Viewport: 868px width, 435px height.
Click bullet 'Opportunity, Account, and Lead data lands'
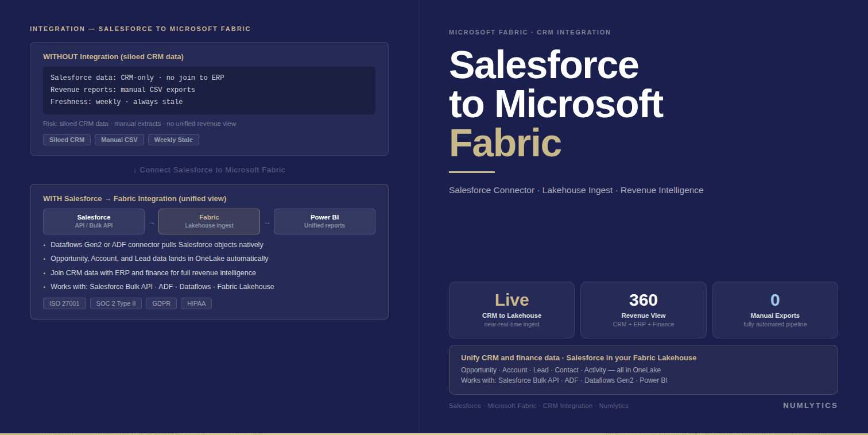[x=159, y=259]
